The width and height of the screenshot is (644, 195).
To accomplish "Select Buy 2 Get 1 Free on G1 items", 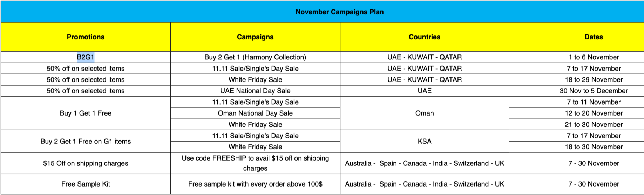I will click(86, 141).
